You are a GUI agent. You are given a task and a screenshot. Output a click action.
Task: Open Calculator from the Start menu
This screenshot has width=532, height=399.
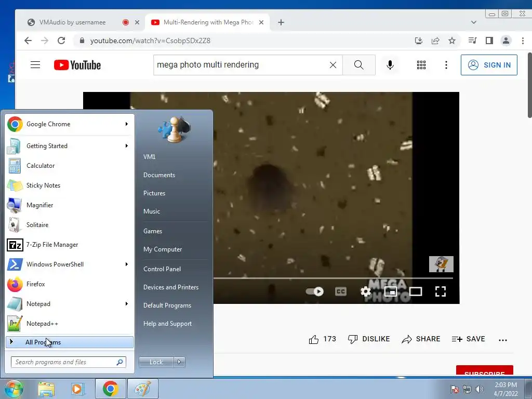(69, 166)
